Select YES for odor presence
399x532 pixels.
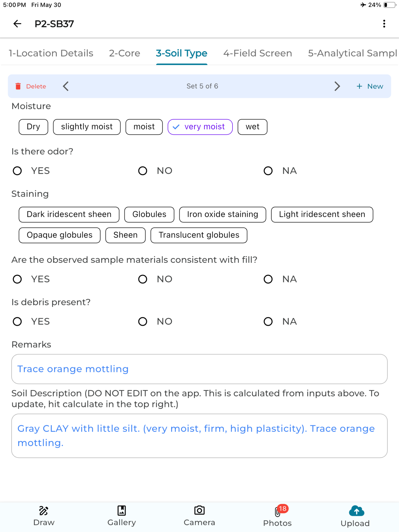17,171
